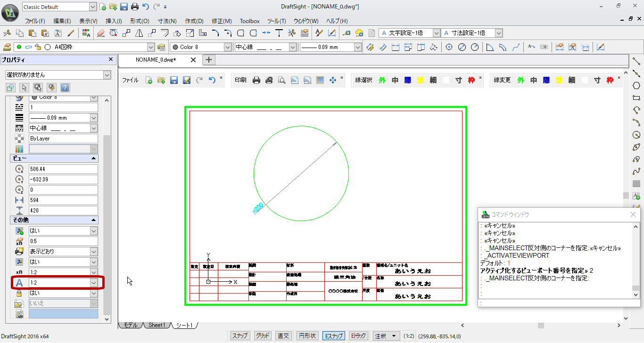644x343 pixels.
Task: Toggle 直交 mode in the status bar
Action: (283, 336)
